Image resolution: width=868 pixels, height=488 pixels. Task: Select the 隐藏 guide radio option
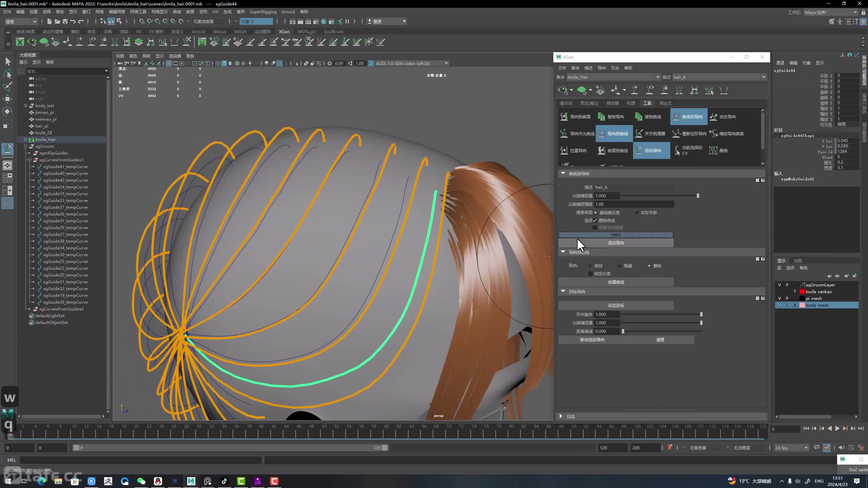point(620,266)
